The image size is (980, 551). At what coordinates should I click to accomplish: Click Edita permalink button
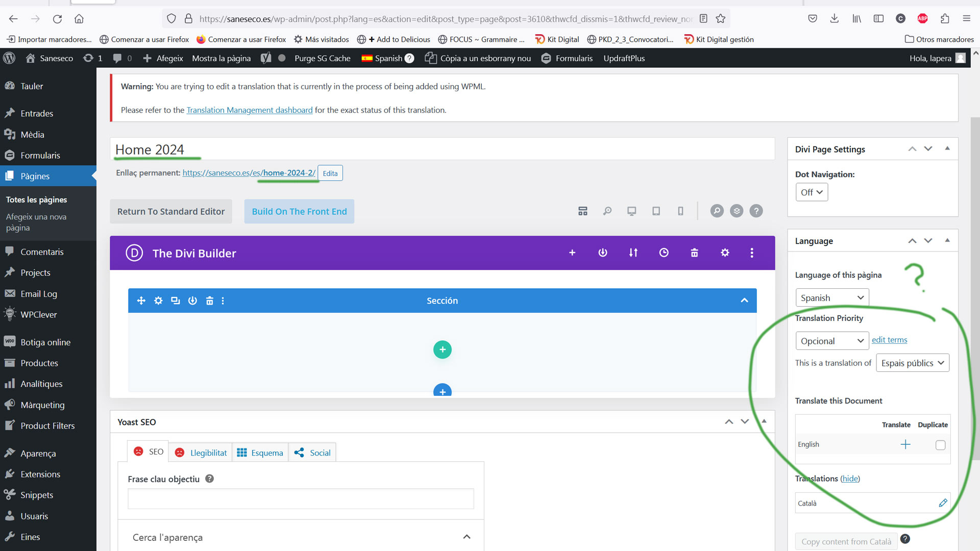point(330,173)
